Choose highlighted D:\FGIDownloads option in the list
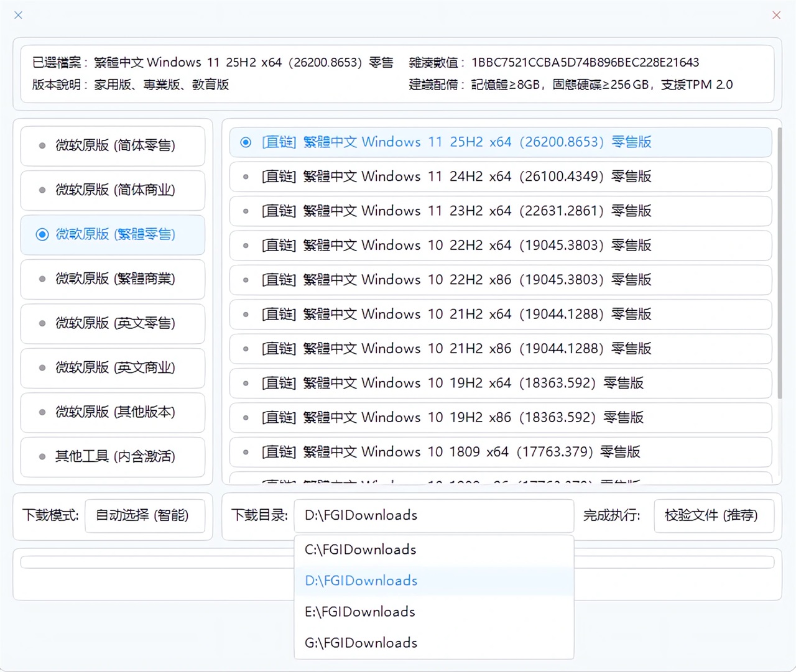 pyautogui.click(x=434, y=581)
